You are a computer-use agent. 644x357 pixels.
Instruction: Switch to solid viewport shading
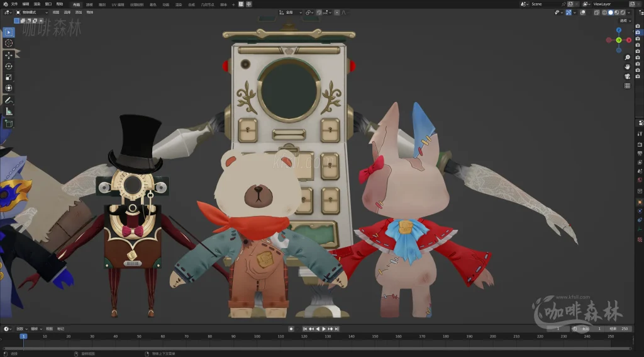coord(611,13)
